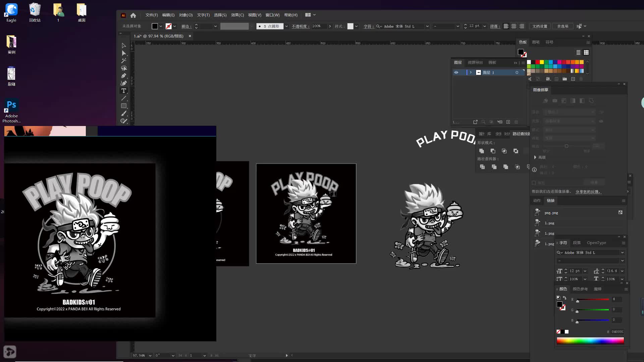Select the Direct Selection tool
The image size is (644, 362).
tap(124, 53)
